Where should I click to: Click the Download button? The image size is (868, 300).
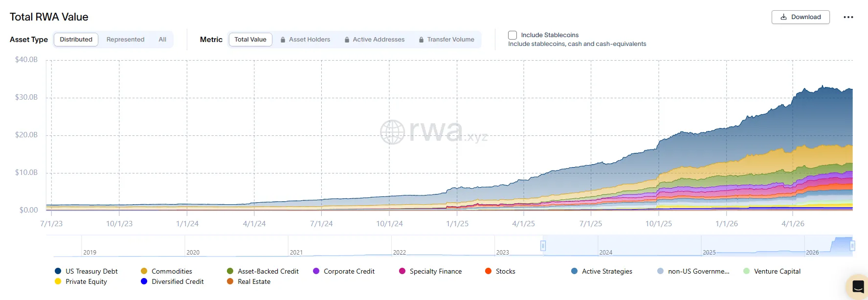[801, 17]
